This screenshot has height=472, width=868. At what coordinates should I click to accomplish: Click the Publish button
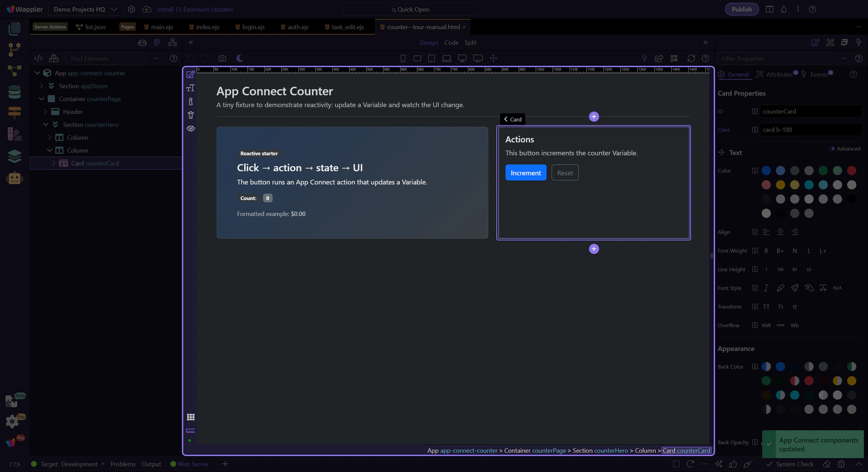(741, 9)
